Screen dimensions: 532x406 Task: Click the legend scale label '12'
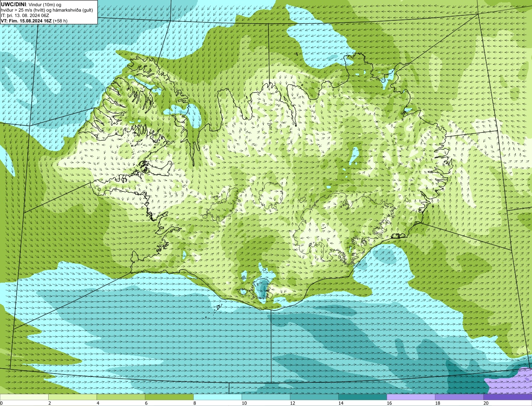coord(293,403)
